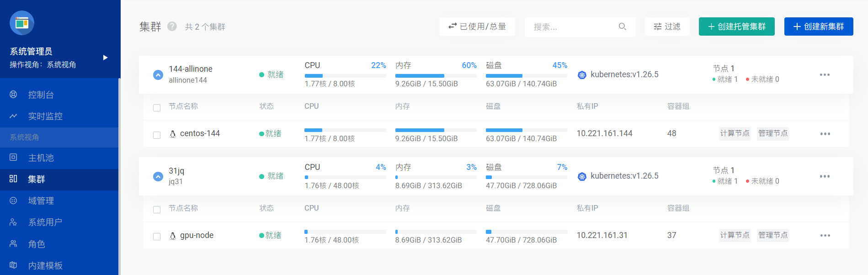Screen dimensions: 868x275
Task: Tick the checkbox for centos-144 node
Action: click(x=157, y=135)
